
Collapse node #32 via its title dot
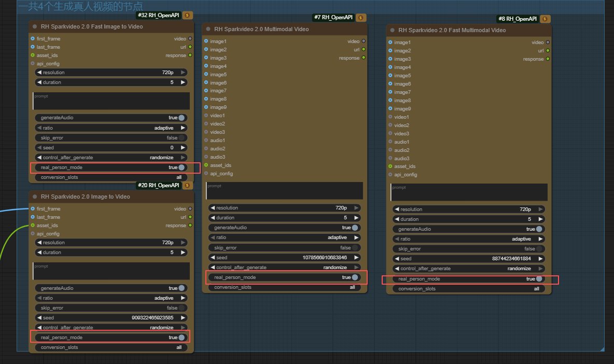(x=35, y=26)
